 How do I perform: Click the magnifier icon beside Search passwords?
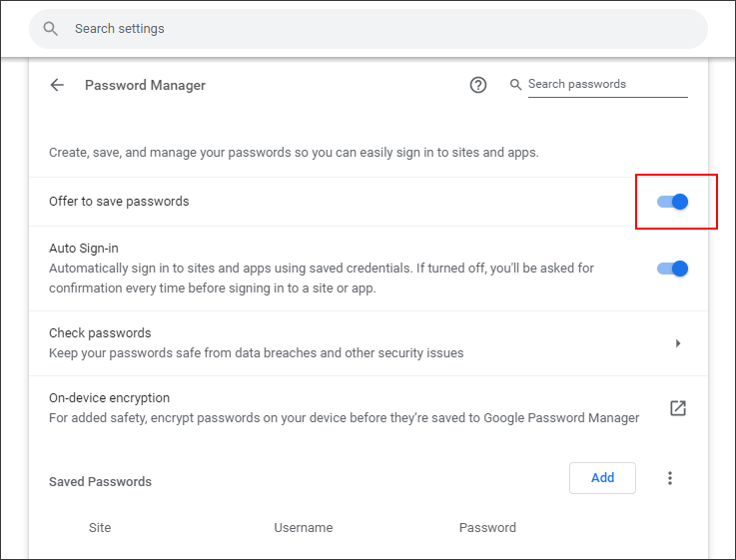point(515,85)
